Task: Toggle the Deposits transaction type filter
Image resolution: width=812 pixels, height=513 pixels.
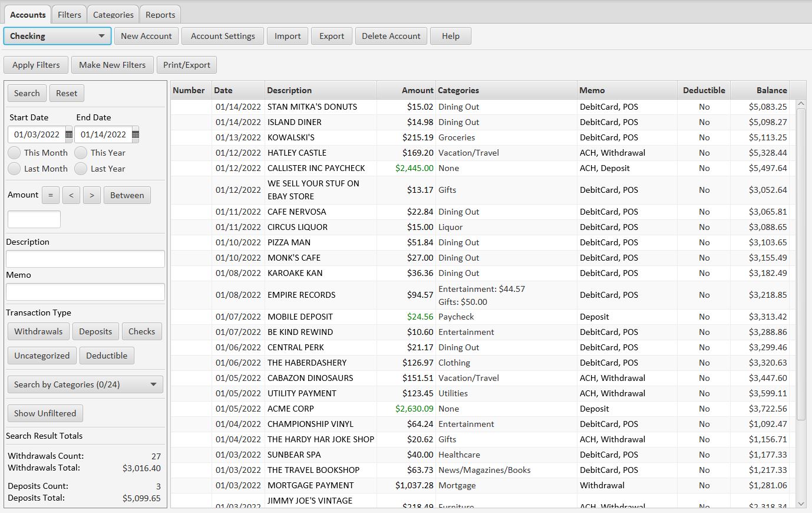Action: pyautogui.click(x=95, y=331)
